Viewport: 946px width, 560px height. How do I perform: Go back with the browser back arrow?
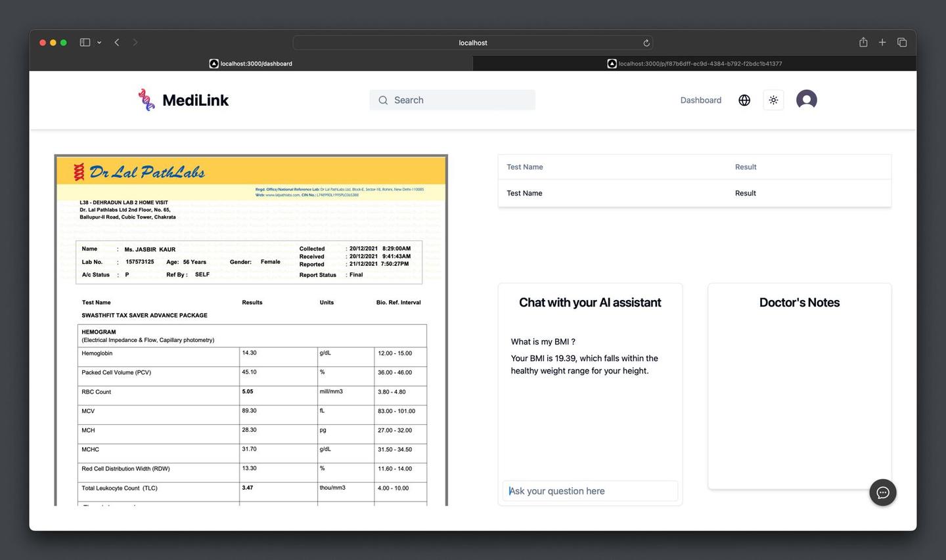click(x=117, y=42)
